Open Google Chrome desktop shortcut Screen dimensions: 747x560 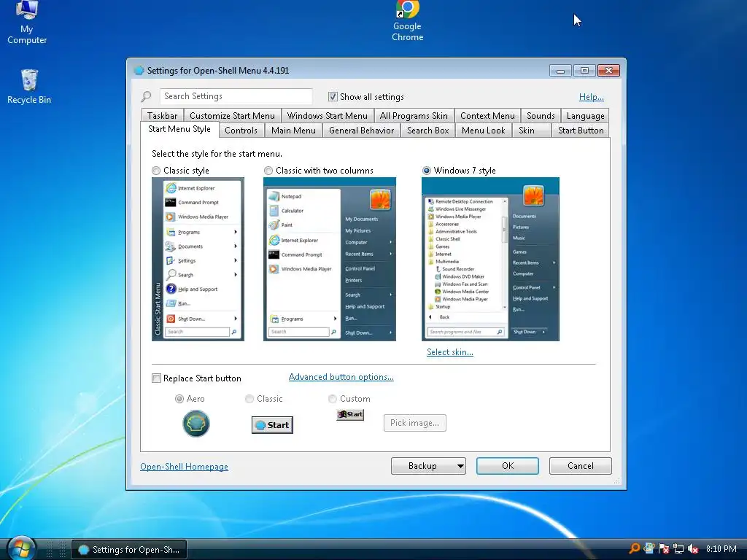[407, 21]
